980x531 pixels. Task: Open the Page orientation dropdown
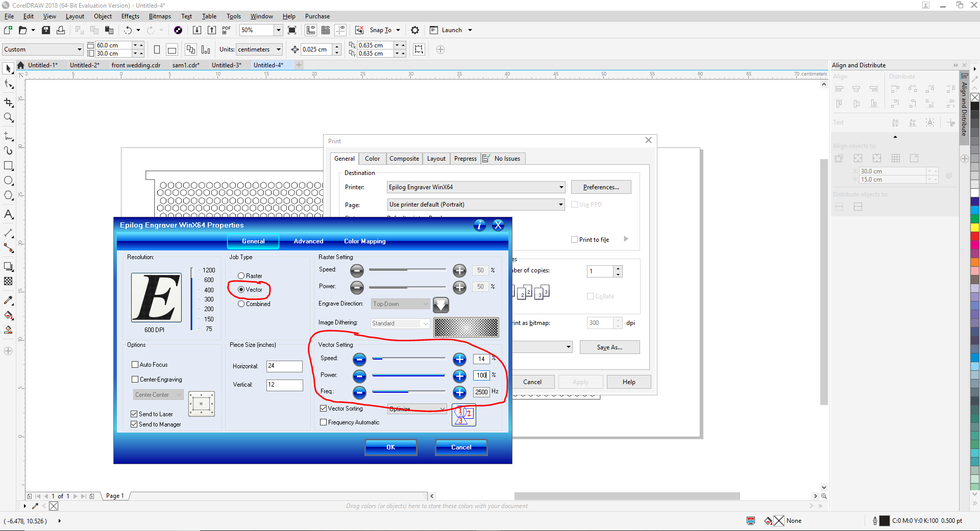point(476,205)
